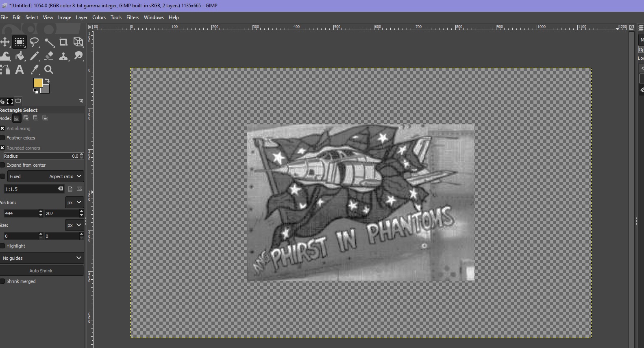The width and height of the screenshot is (644, 348).
Task: Enable the Fixed aspect ratio checkbox
Action: tap(3, 176)
